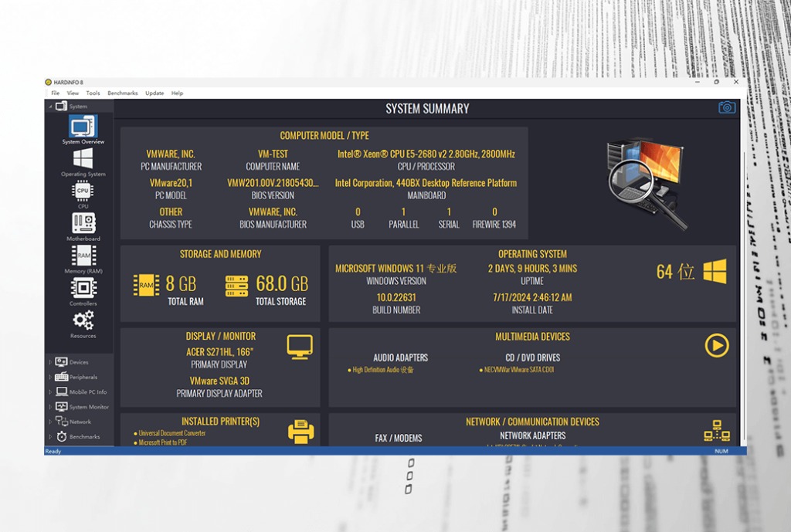Expand the System Monitor node
The width and height of the screenshot is (791, 532).
50,407
